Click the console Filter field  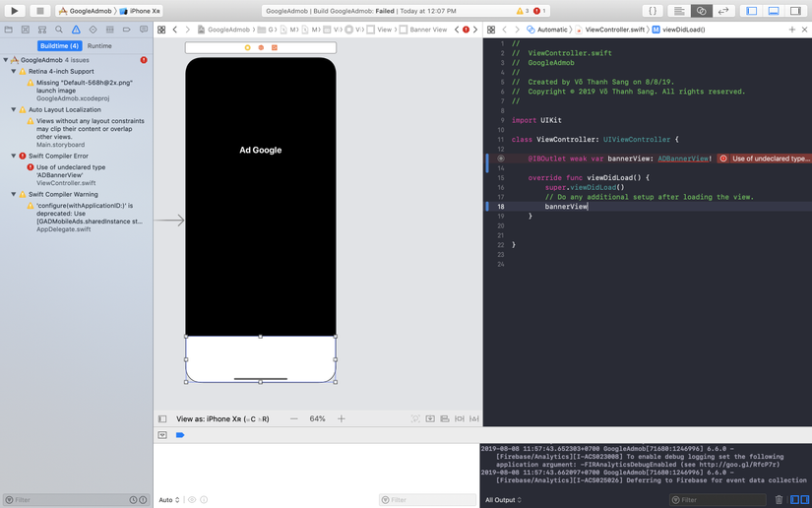pyautogui.click(x=718, y=500)
